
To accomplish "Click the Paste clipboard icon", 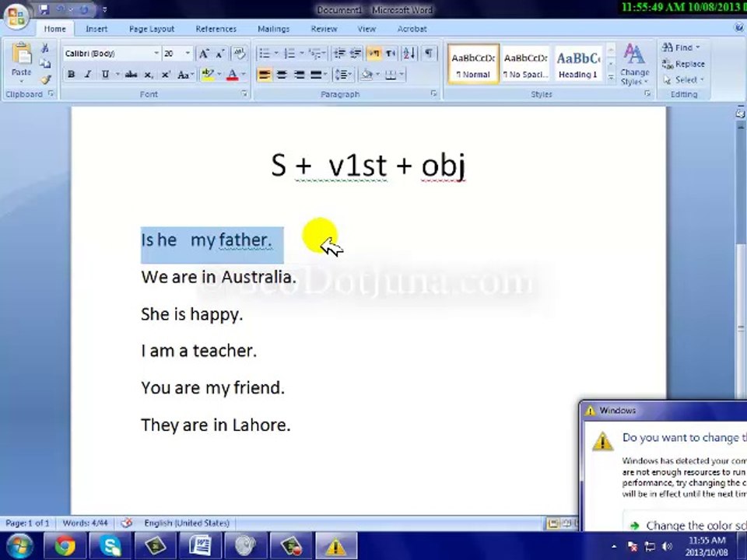I will click(22, 54).
